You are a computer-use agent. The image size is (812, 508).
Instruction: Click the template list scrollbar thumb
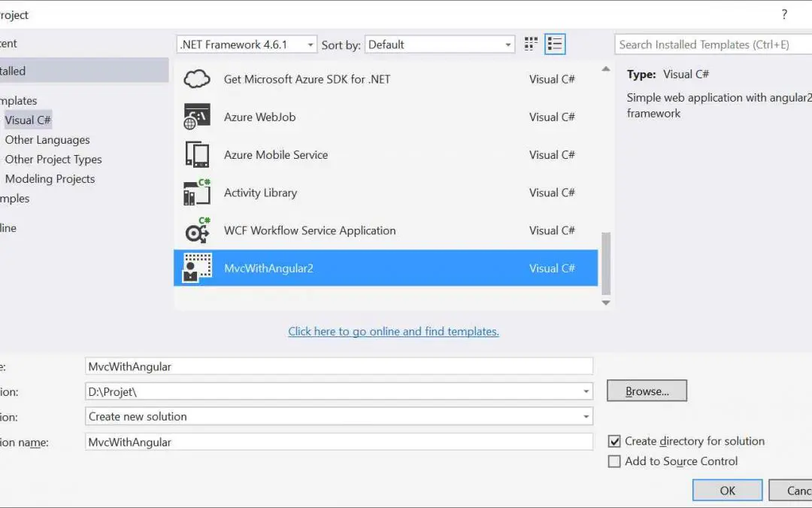[605, 263]
